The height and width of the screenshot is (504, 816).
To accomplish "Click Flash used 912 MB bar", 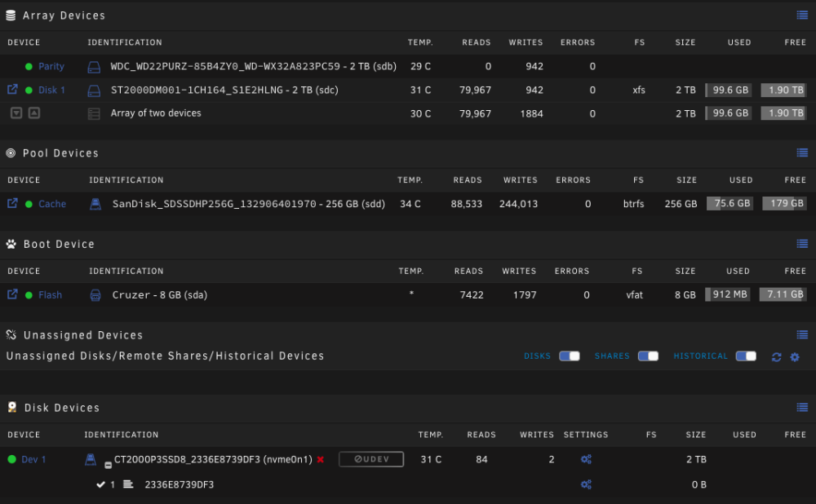I will coord(728,294).
